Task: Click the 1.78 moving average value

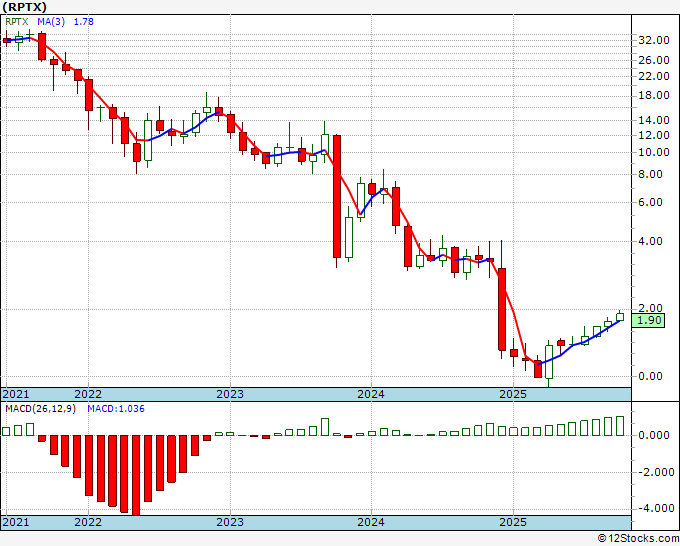Action: 84,22
